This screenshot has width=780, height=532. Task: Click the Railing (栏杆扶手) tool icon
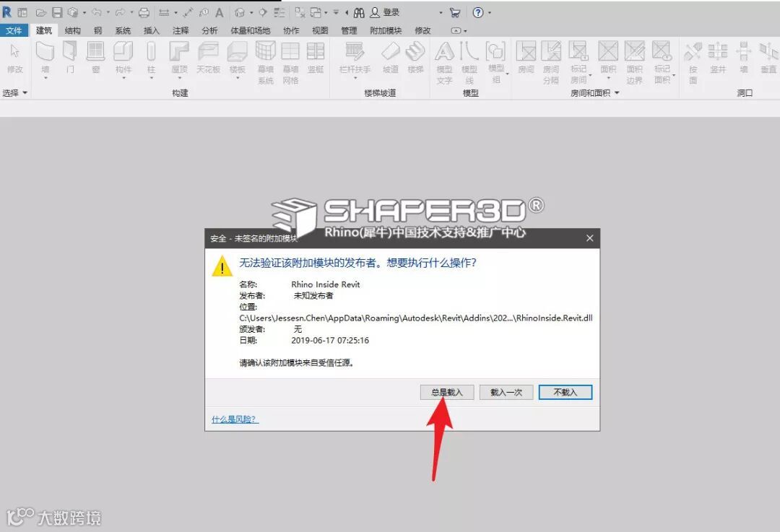[x=355, y=52]
